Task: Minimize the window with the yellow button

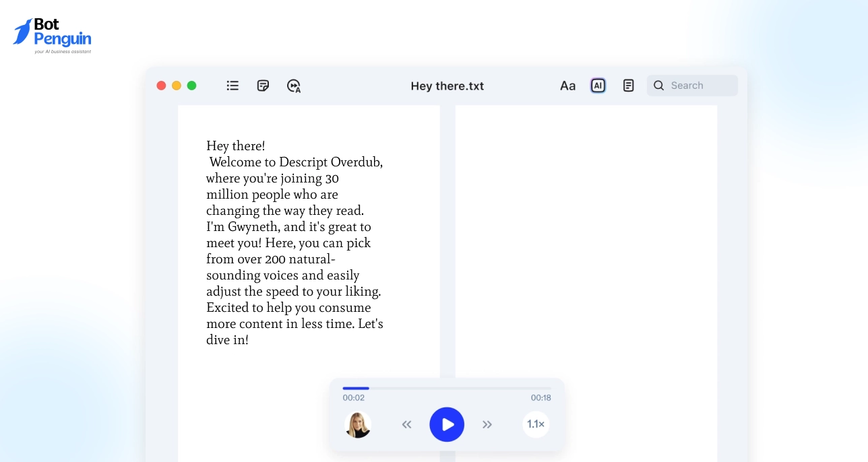Action: (177, 86)
